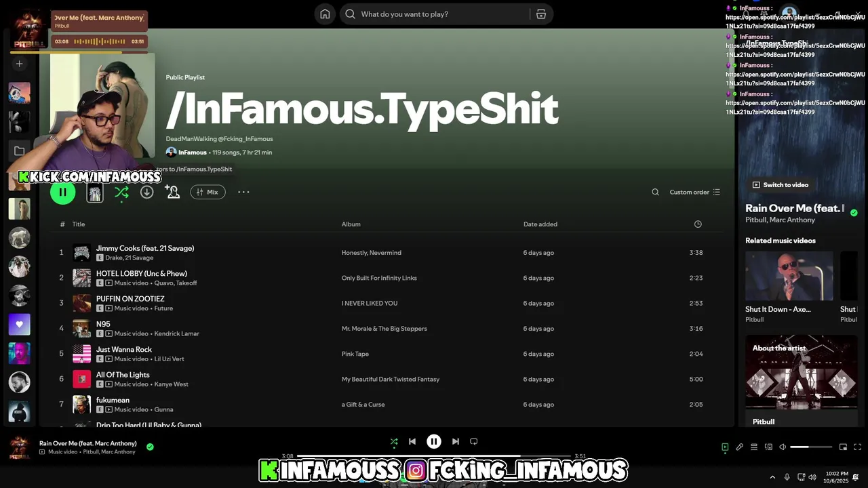Open the mini player icon
The height and width of the screenshot is (488, 868).
(x=843, y=447)
